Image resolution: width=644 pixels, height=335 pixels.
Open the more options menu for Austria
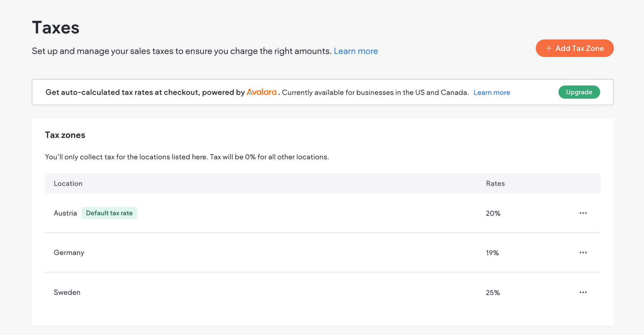[x=583, y=213]
